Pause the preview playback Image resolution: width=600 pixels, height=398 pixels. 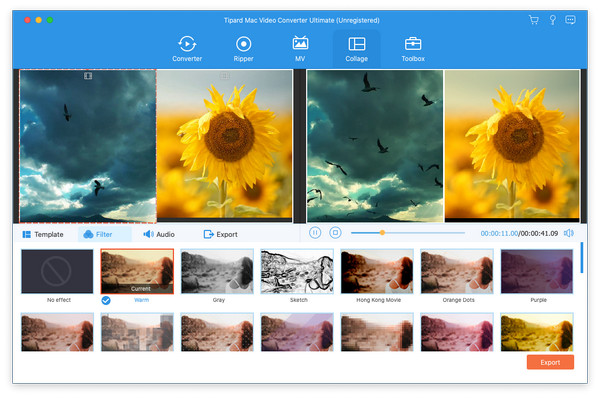click(315, 233)
